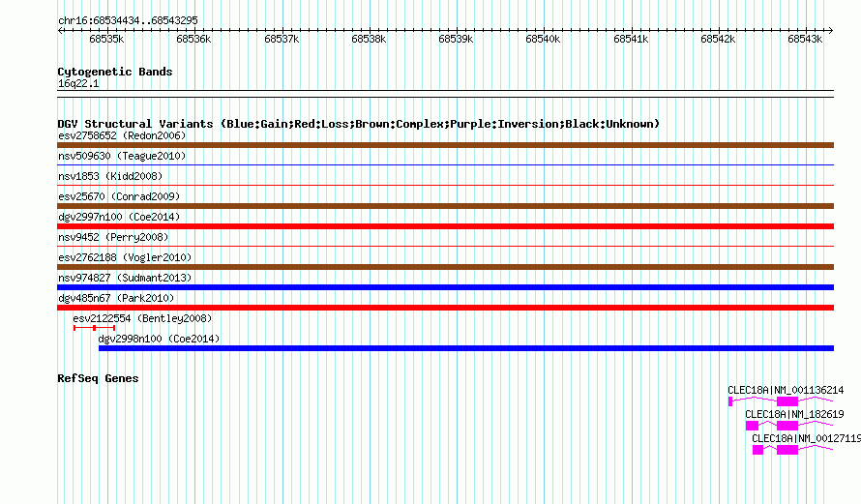Click the RefSeq Genes track title

click(x=98, y=378)
